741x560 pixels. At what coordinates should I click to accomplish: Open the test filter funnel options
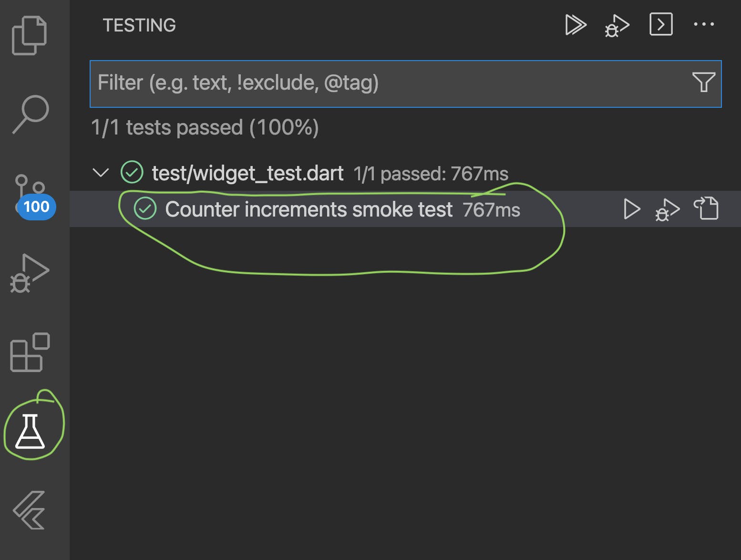[x=703, y=83]
